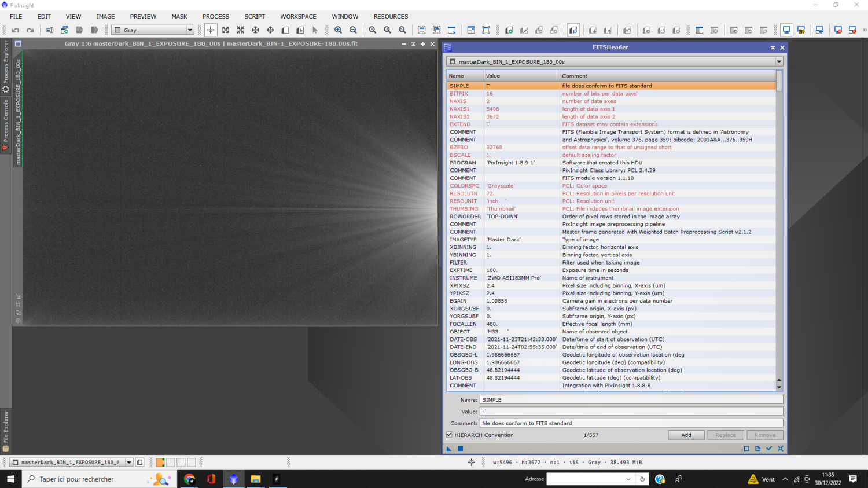Click the blue Apply square in FITSHeader
The width and height of the screenshot is (868, 488).
[461, 449]
